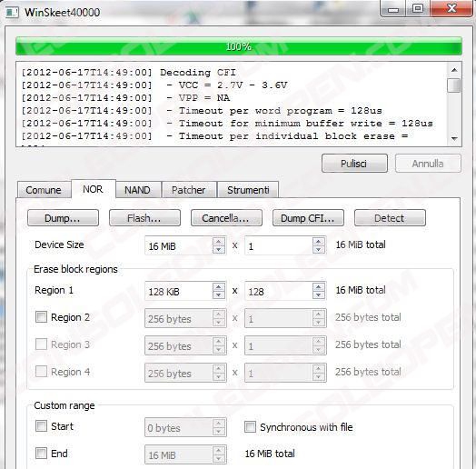The image size is (476, 469).
Task: Click the log scrollbar up arrow
Action: pos(454,70)
